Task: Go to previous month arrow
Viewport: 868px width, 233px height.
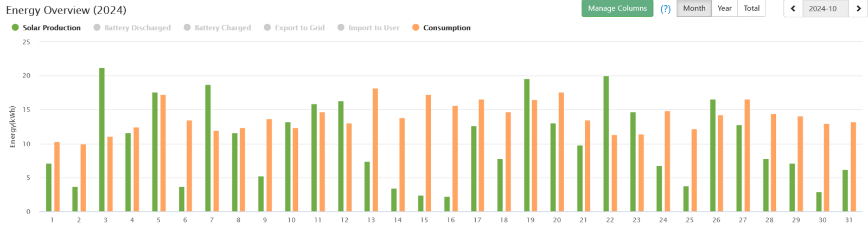Action: [x=793, y=9]
